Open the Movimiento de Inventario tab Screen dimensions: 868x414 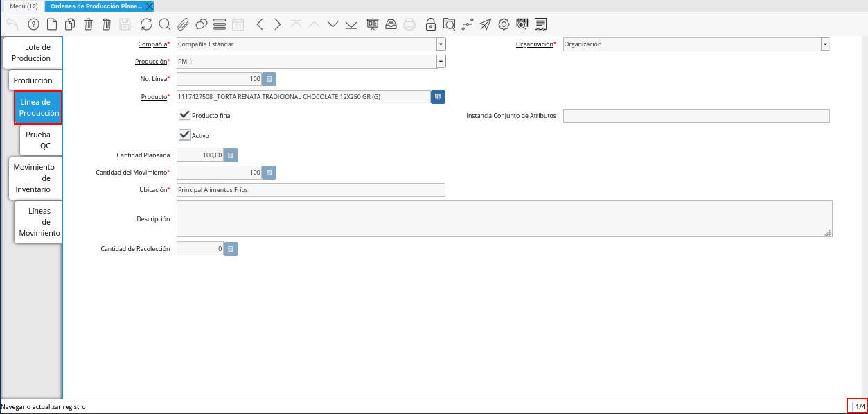[x=34, y=178]
